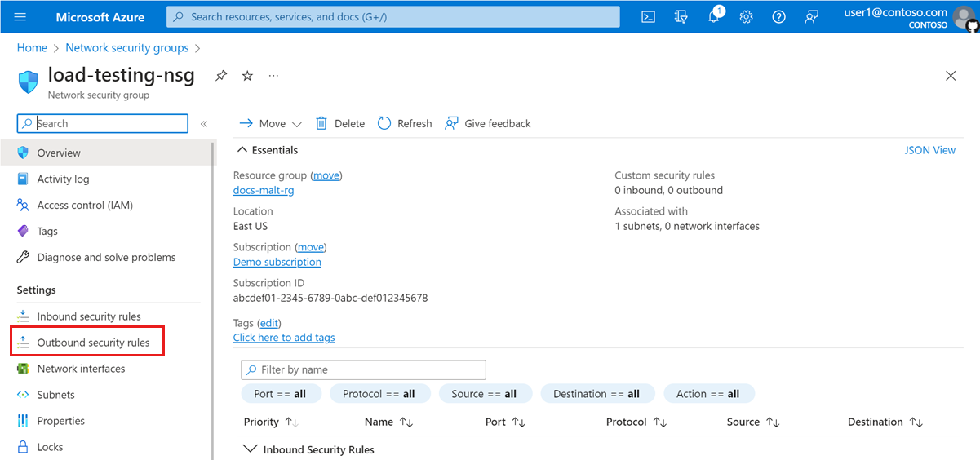Open Diagnose and solve problems
Screen dimensions: 980x460
[106, 257]
